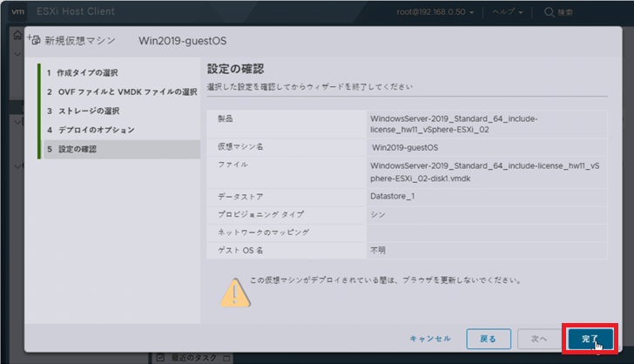Screen dimensions: 634x364
Task: Click the 戻る button
Action: (x=489, y=339)
